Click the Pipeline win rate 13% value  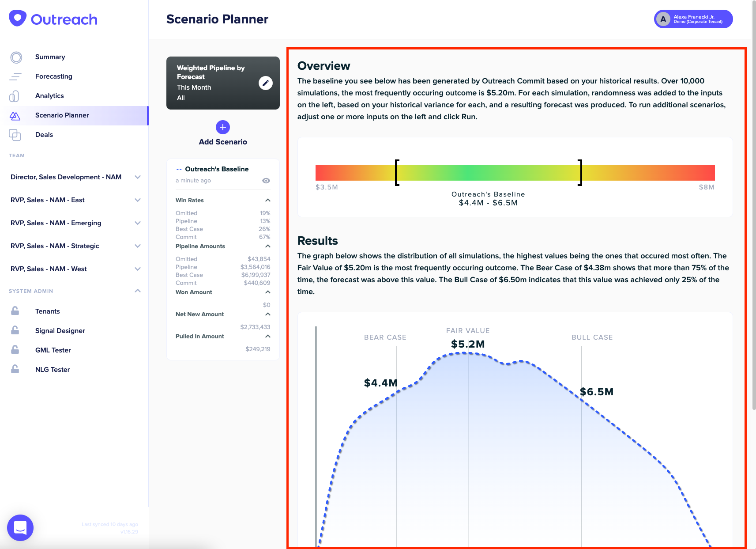265,221
